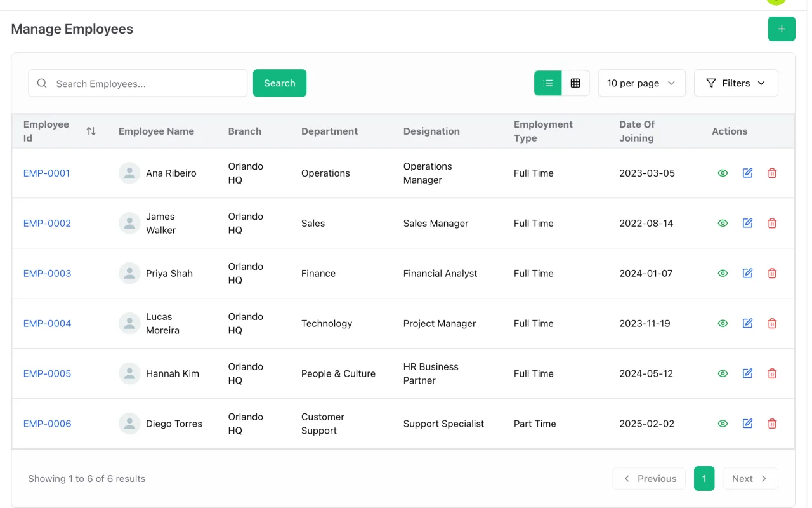Click the 'People & Culture' department cell
This screenshot has height=508, width=812.
pos(338,373)
